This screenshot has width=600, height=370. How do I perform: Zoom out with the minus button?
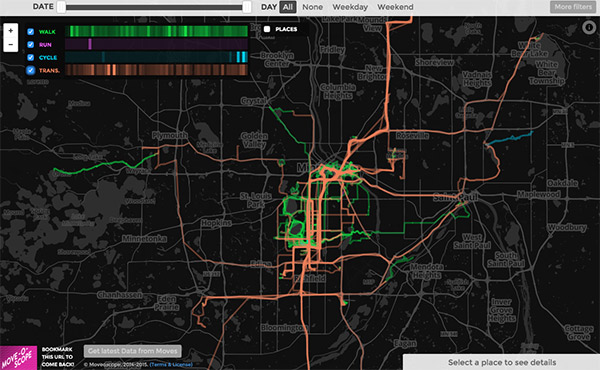tap(11, 44)
